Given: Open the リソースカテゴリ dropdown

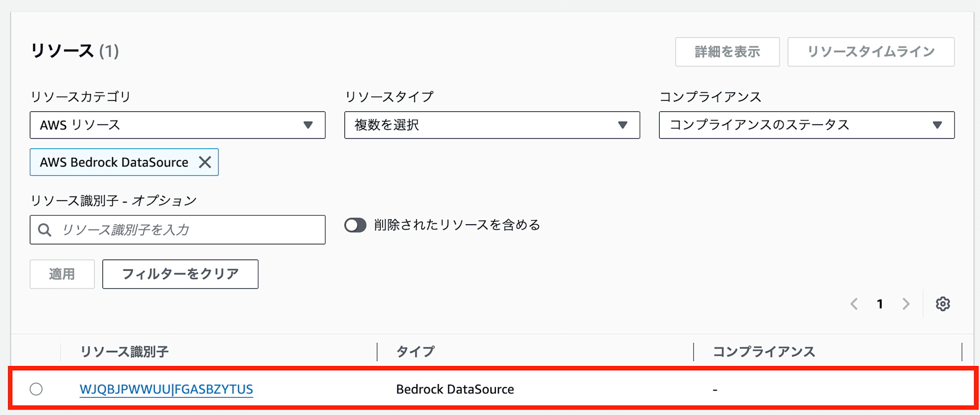Looking at the screenshot, I should 177,125.
